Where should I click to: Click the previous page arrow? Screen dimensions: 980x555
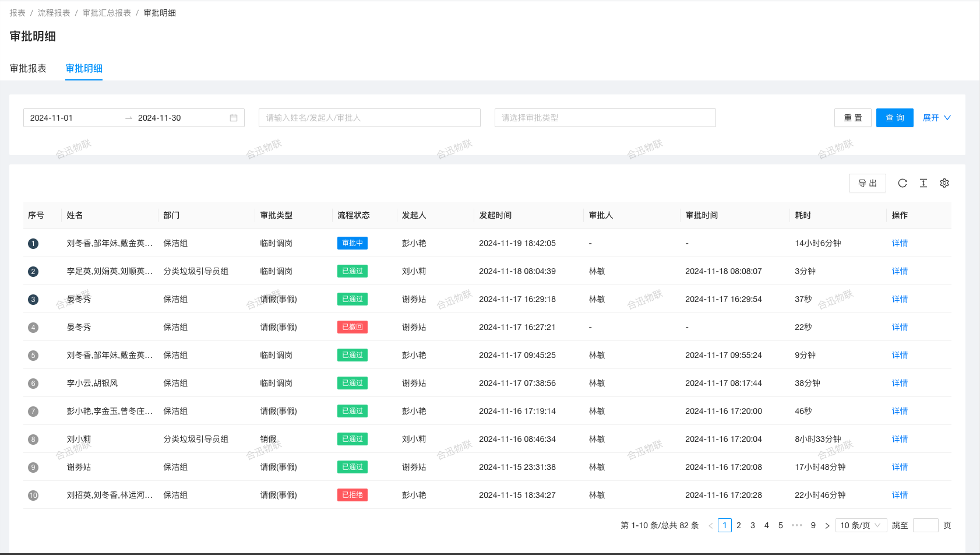(x=711, y=526)
